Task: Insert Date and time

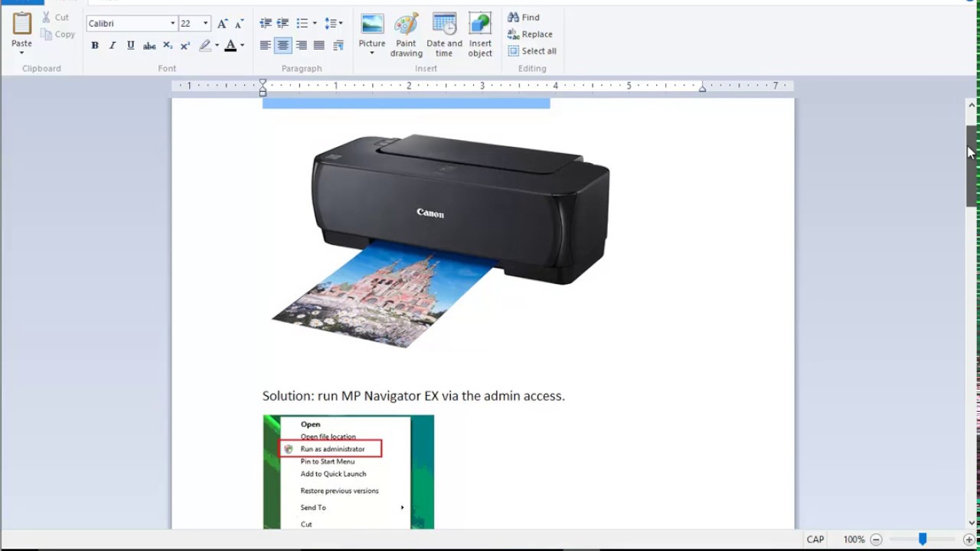Action: click(444, 35)
